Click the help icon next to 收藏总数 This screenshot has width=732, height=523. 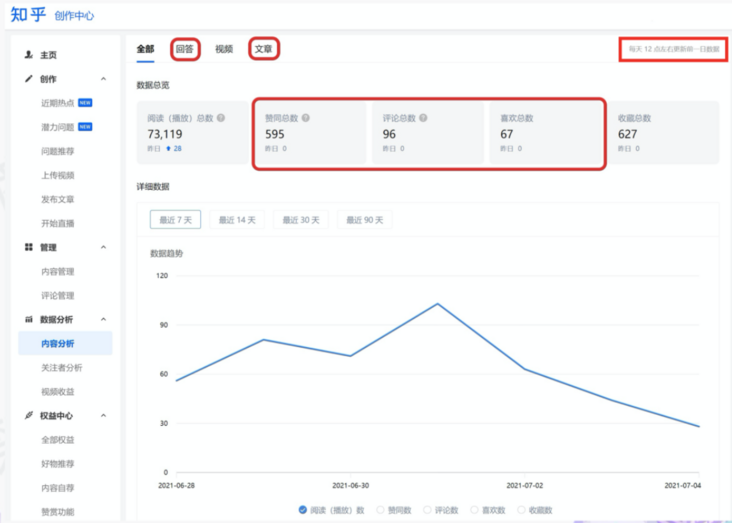[x=659, y=118]
